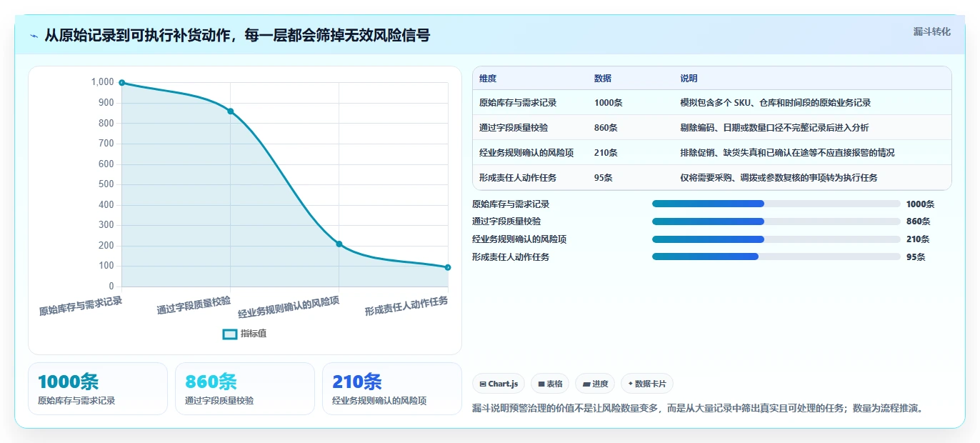
Task: Open the 210条 data card
Action: click(392, 389)
